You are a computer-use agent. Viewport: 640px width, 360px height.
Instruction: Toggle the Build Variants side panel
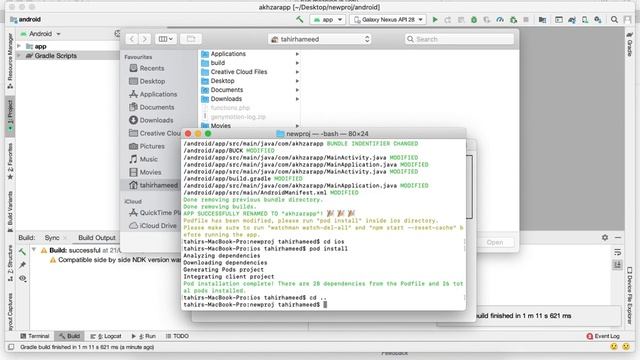click(10, 211)
